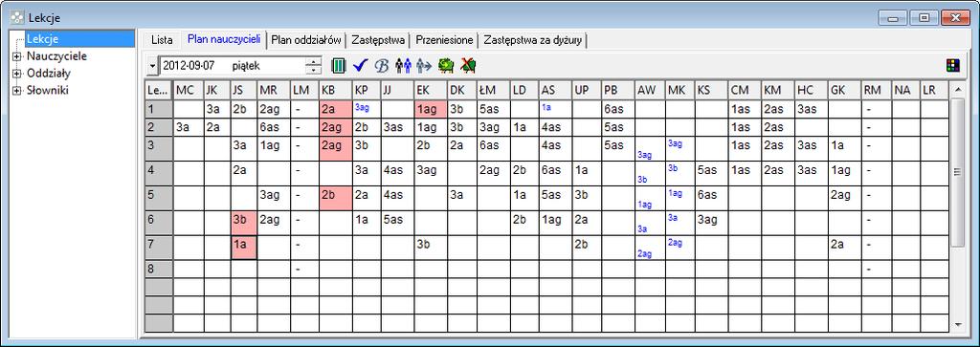The height and width of the screenshot is (347, 980).
Task: Open the Przeniesione tab
Action: (x=444, y=40)
